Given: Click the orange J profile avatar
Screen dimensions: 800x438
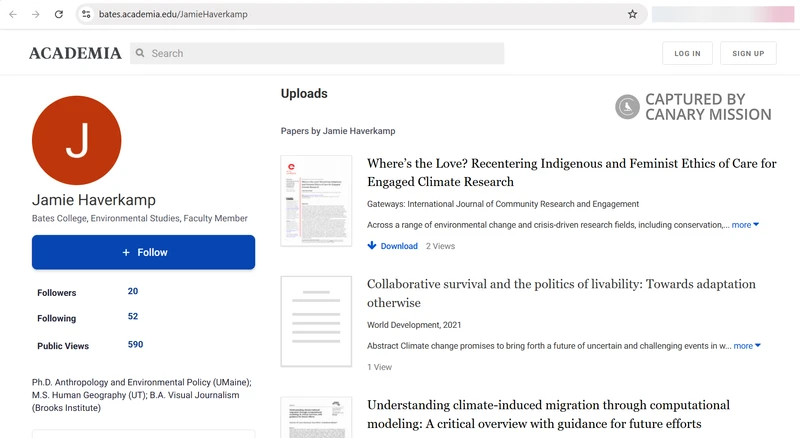Looking at the screenshot, I should (x=77, y=140).
